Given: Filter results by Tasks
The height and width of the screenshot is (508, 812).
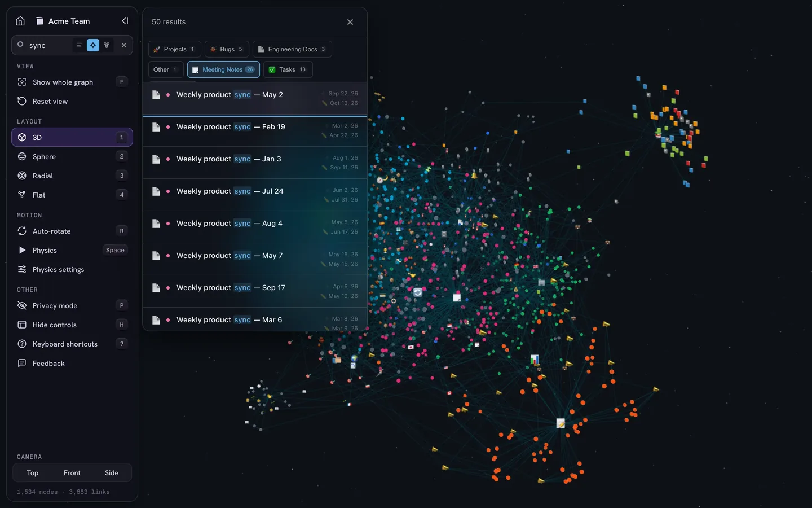Looking at the screenshot, I should click(x=288, y=69).
